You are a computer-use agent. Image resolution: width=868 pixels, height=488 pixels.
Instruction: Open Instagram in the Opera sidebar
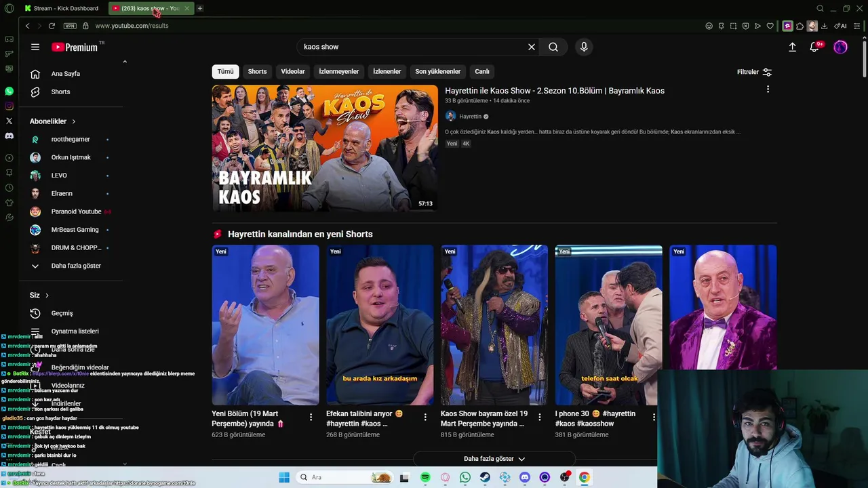[9, 106]
